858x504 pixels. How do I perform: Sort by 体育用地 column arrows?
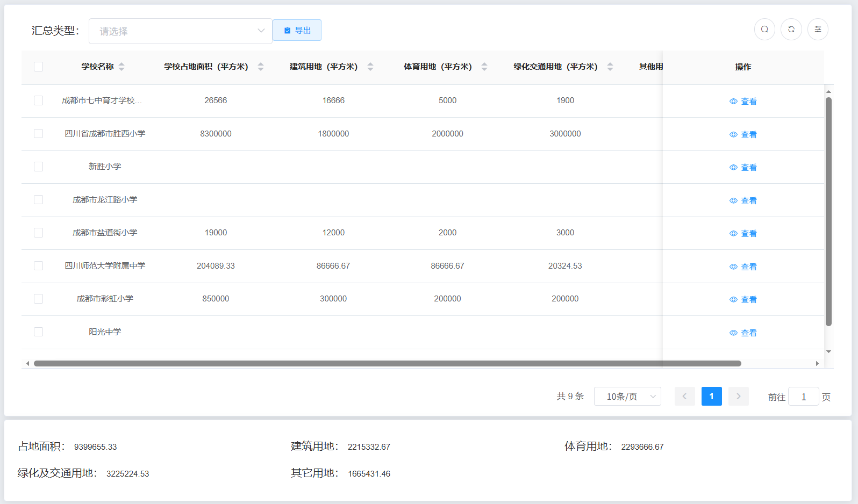(484, 67)
